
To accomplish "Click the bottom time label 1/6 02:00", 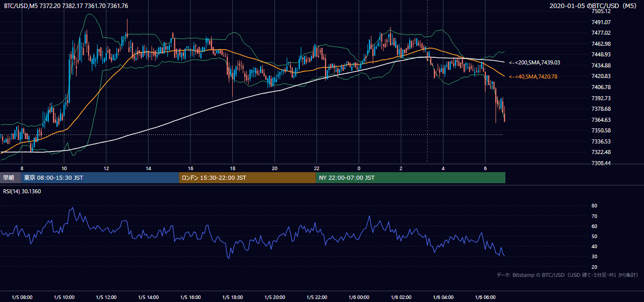I will click(x=401, y=297).
